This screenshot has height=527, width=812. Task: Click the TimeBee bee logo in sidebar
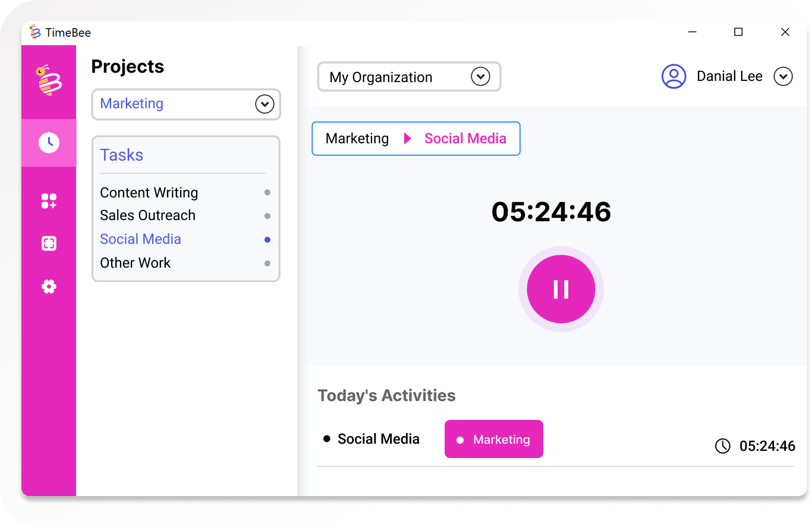pyautogui.click(x=49, y=80)
